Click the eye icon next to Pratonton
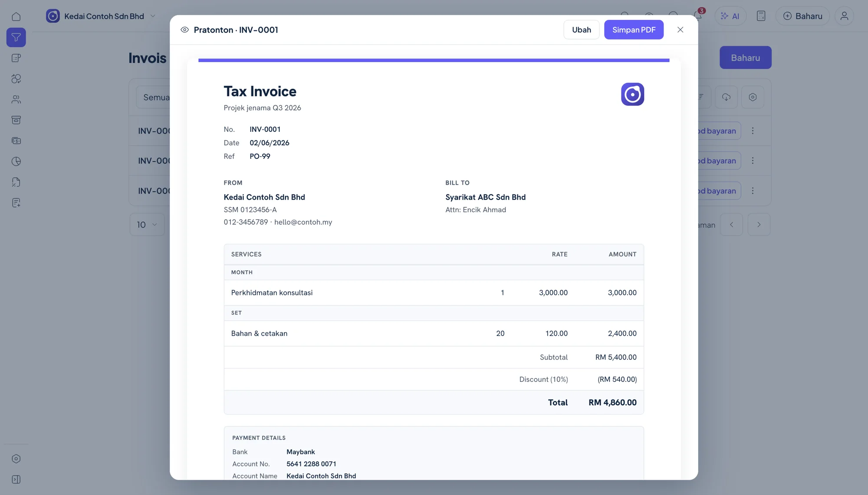The image size is (868, 495). click(184, 30)
